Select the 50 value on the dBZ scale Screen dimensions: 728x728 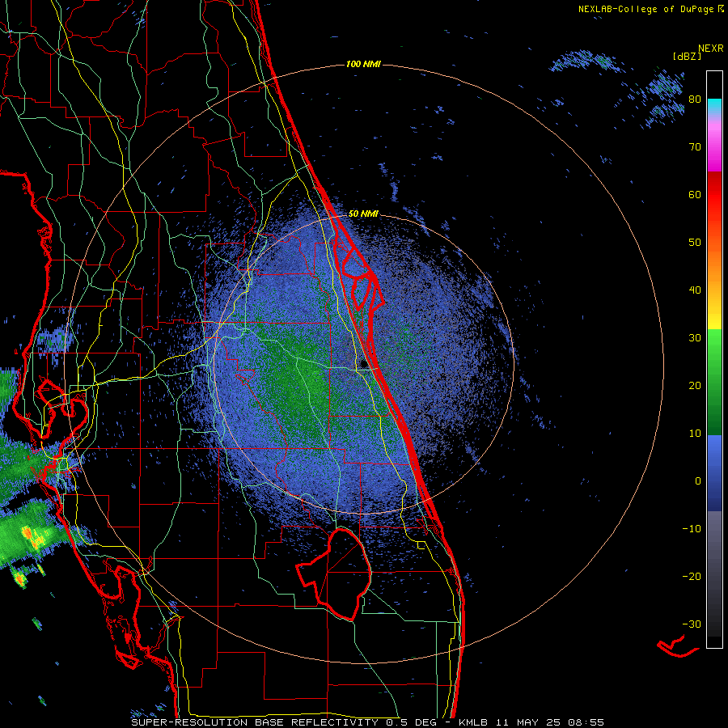[x=695, y=243]
